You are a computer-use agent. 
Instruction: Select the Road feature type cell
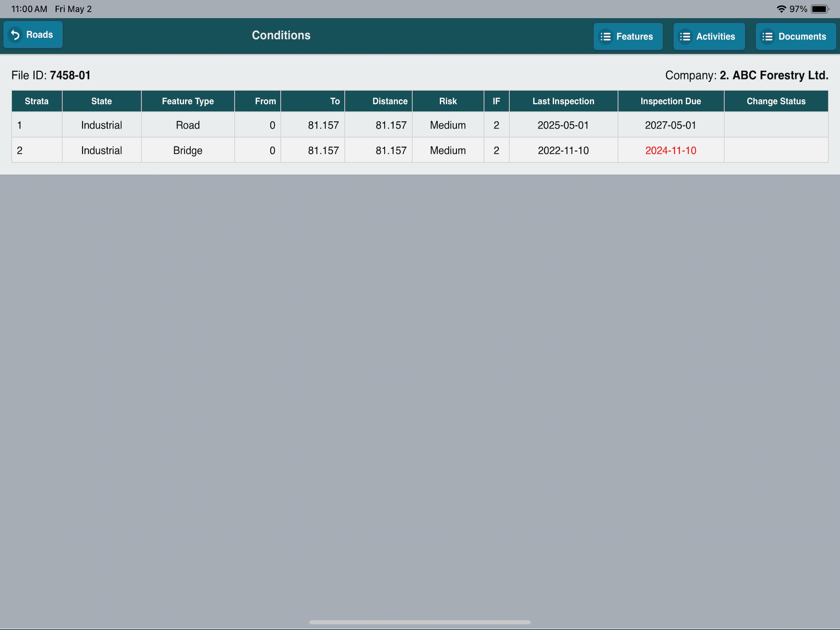(188, 125)
